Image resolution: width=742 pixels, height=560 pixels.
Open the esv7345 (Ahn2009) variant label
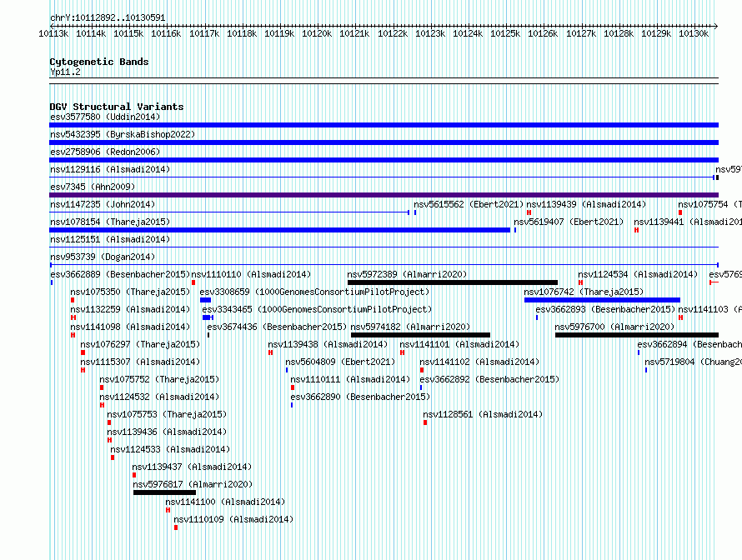[x=93, y=187]
